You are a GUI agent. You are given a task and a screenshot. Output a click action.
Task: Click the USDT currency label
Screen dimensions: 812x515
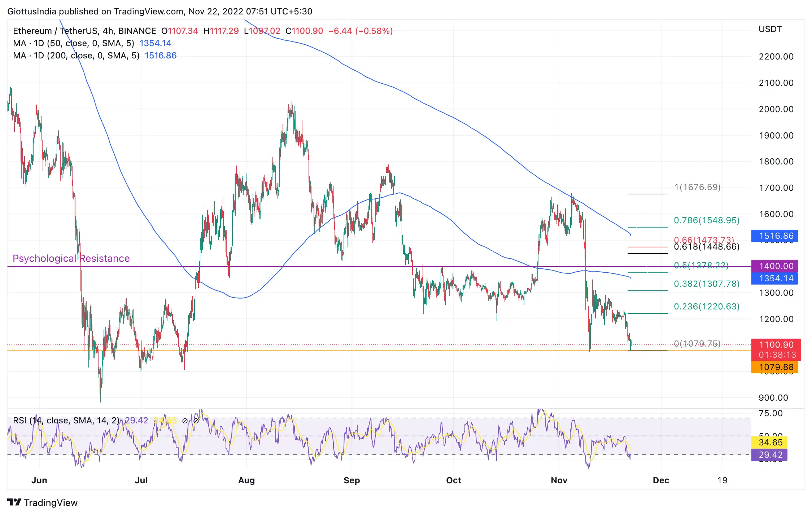pyautogui.click(x=770, y=29)
